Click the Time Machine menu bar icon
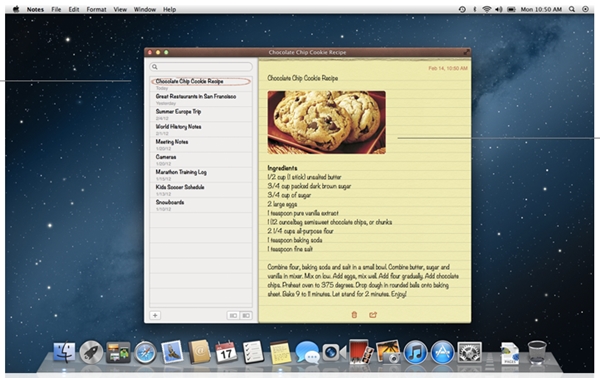 point(462,9)
